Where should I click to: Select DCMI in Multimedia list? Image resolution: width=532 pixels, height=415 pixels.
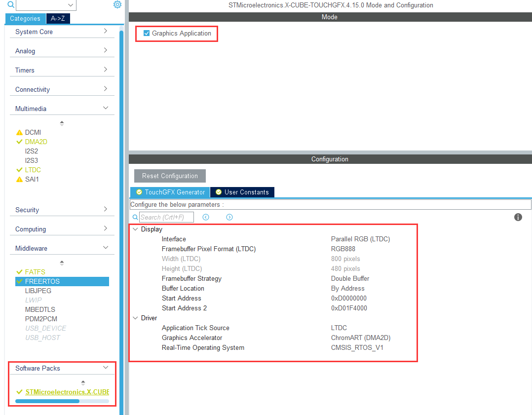point(33,132)
